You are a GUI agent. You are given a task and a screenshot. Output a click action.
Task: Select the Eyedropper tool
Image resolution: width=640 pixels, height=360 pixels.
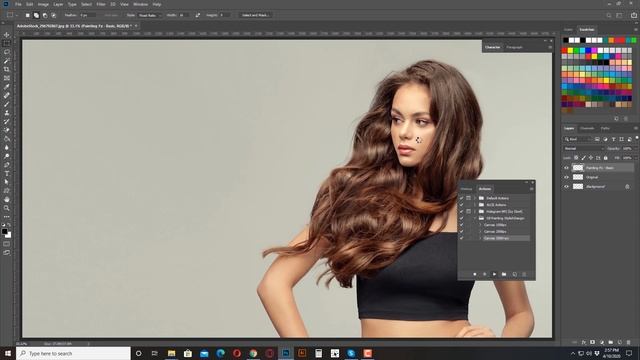tap(7, 87)
